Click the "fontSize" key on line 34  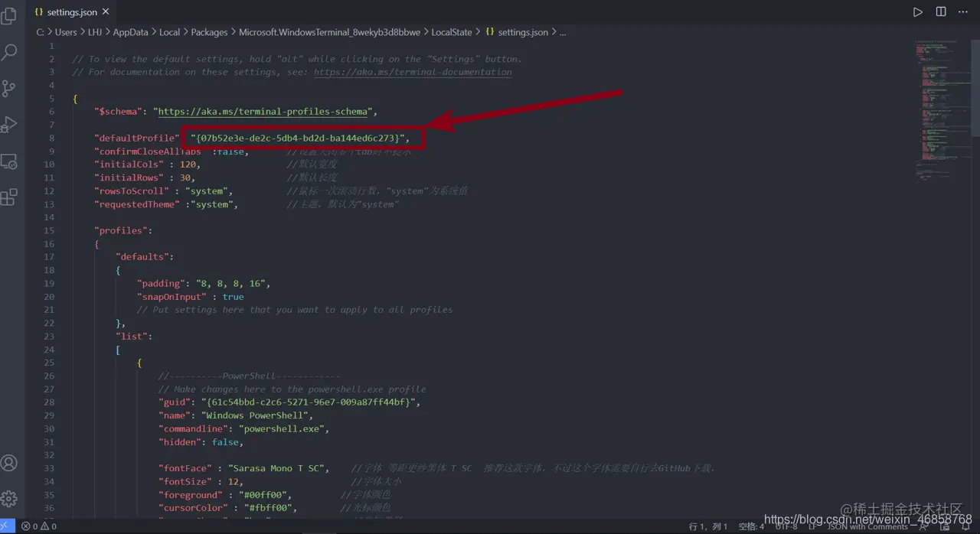pyautogui.click(x=185, y=481)
